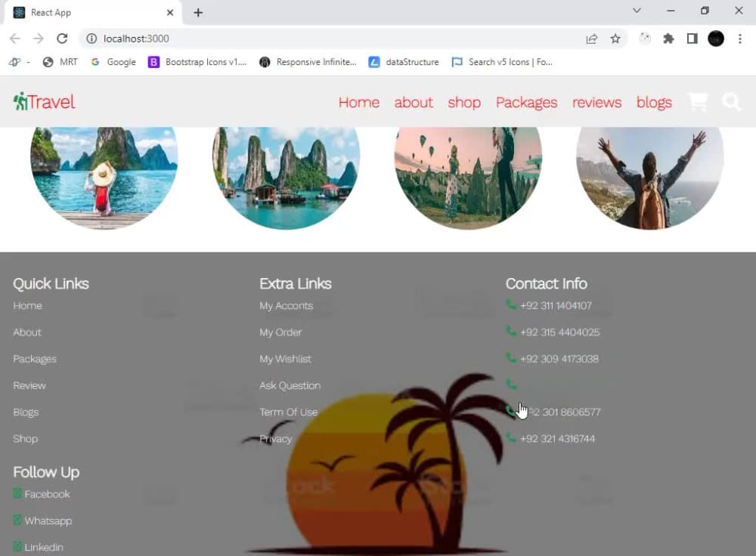The image size is (756, 556).
Task: Click the share icon in the address bar
Action: 592,39
